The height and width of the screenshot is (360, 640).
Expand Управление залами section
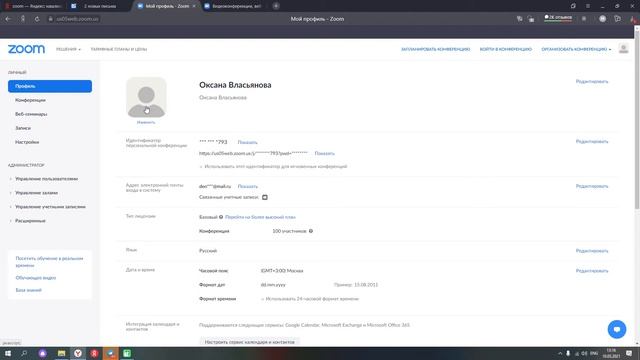point(36,193)
